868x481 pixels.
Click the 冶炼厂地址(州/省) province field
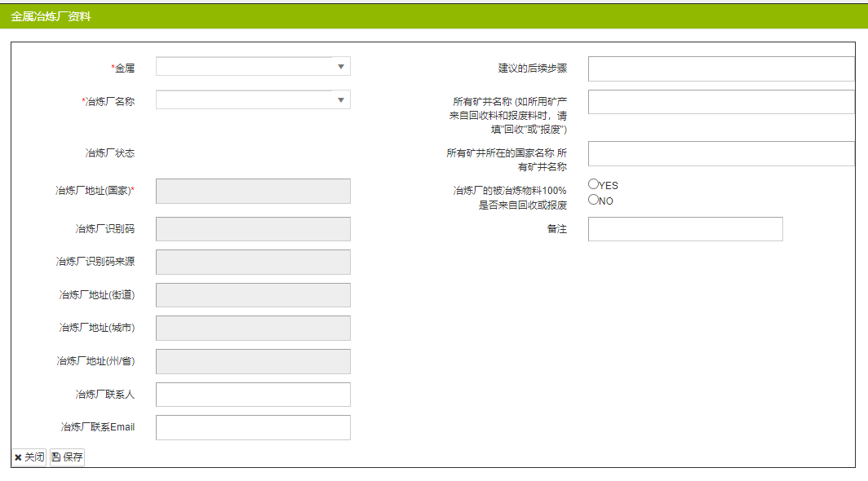[253, 361]
